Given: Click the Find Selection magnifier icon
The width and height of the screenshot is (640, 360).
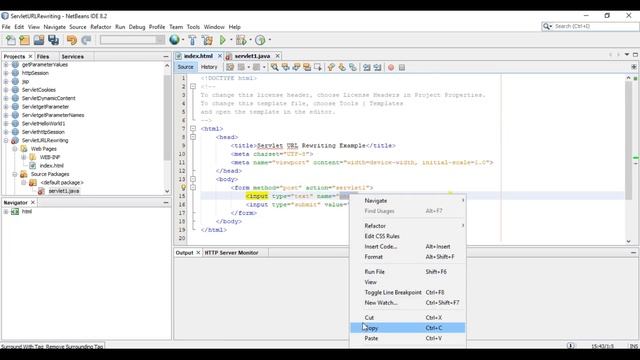Looking at the screenshot, I should tap(275, 67).
